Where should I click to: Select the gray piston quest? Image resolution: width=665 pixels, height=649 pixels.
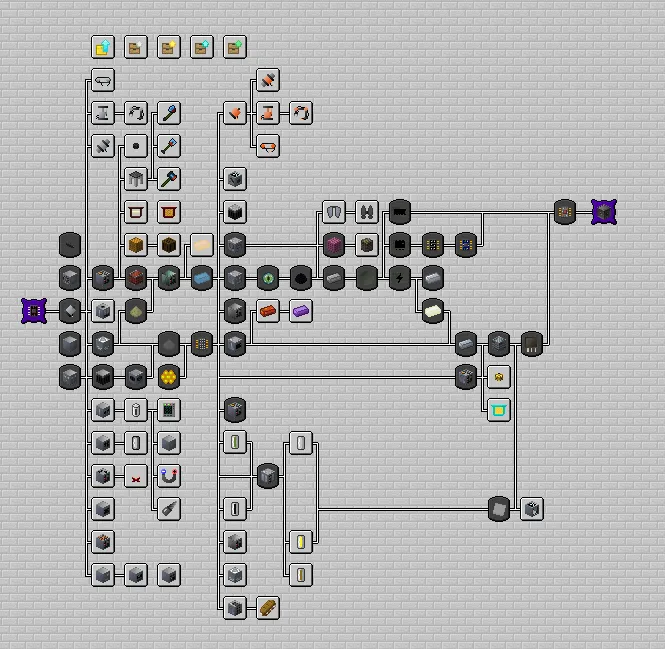103,113
